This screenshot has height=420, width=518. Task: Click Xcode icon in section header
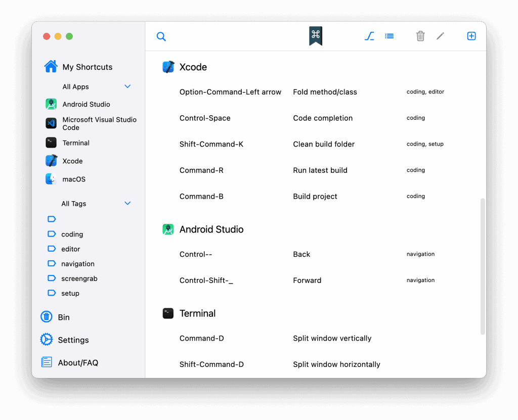tap(168, 67)
